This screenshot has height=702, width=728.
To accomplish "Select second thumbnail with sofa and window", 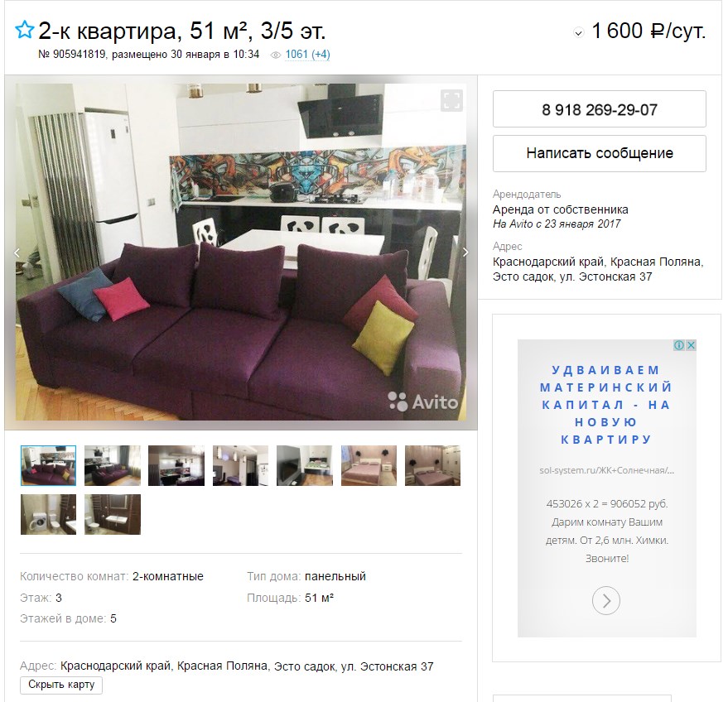I will (113, 465).
